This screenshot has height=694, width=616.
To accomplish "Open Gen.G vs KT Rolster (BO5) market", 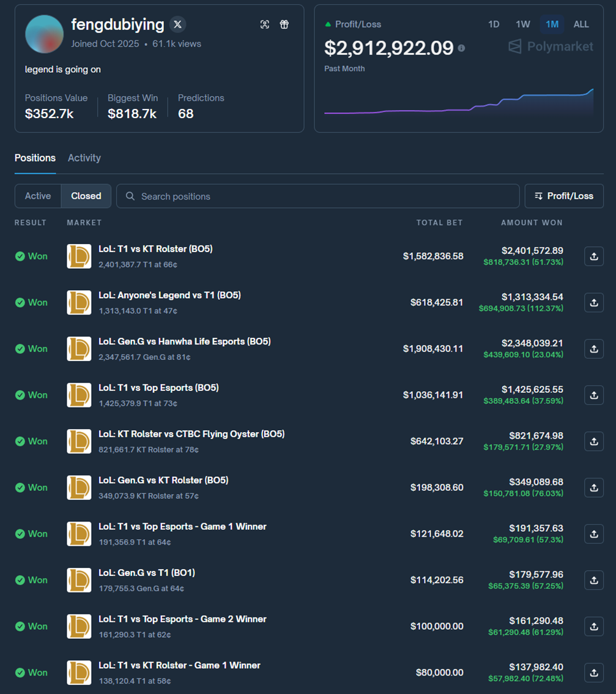I will click(x=163, y=480).
